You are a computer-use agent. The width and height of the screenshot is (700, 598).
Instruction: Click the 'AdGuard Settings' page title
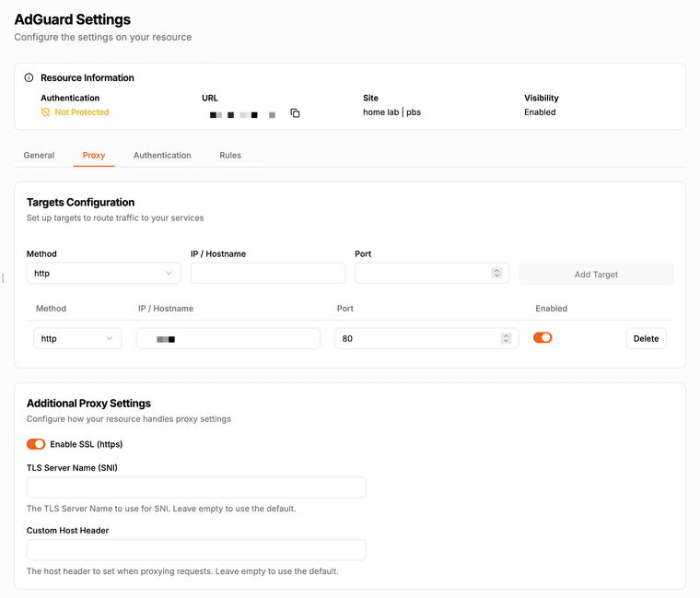point(73,19)
